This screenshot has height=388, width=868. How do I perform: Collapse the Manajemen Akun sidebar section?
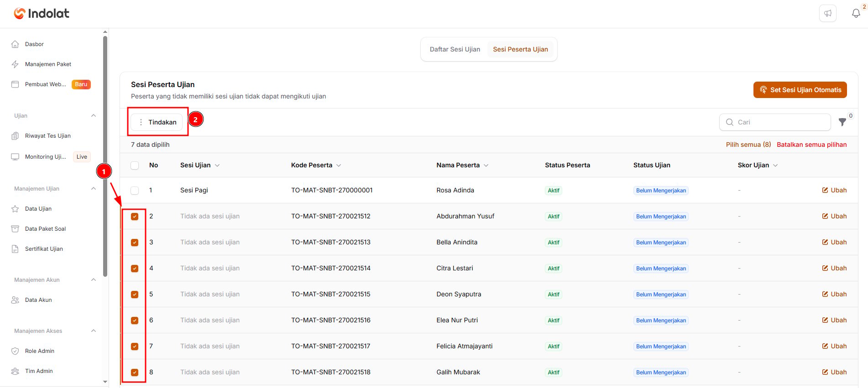click(94, 280)
